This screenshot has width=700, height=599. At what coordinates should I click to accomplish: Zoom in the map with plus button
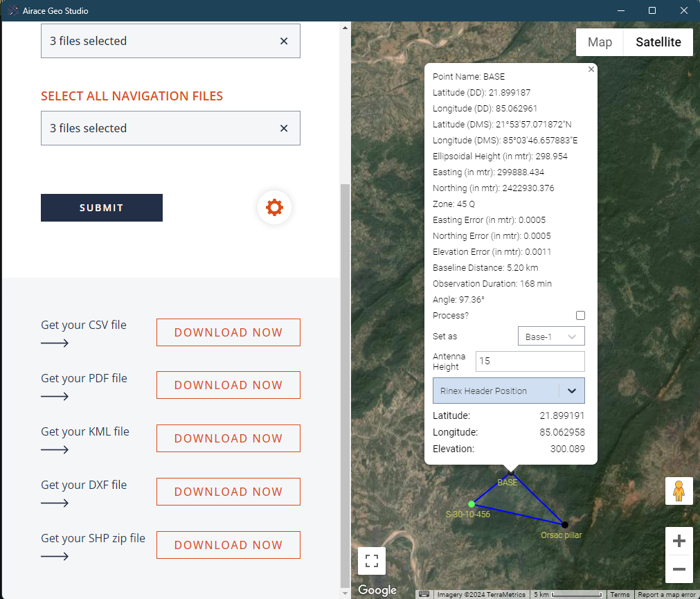[x=679, y=541]
